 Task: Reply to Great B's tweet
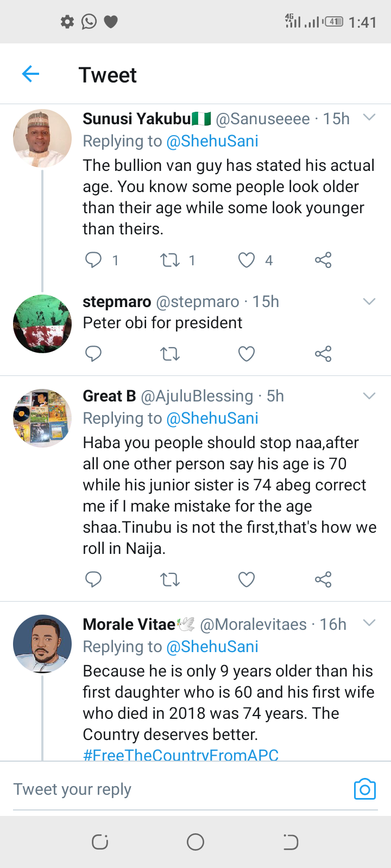point(93,580)
